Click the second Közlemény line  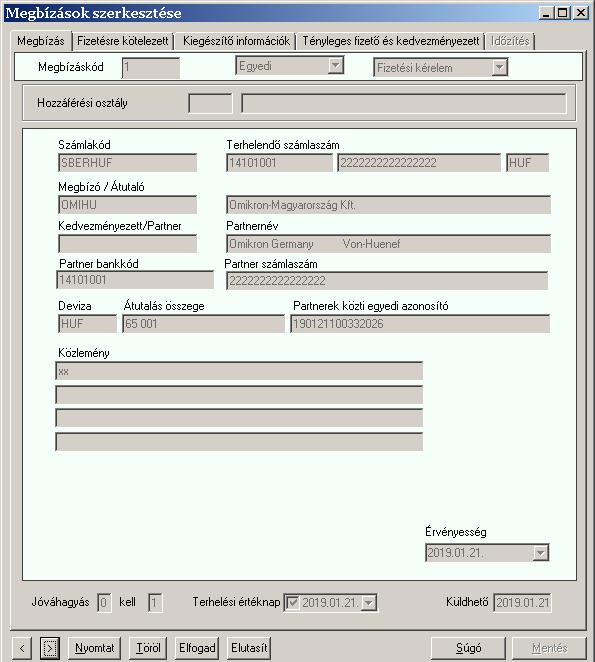click(239, 395)
